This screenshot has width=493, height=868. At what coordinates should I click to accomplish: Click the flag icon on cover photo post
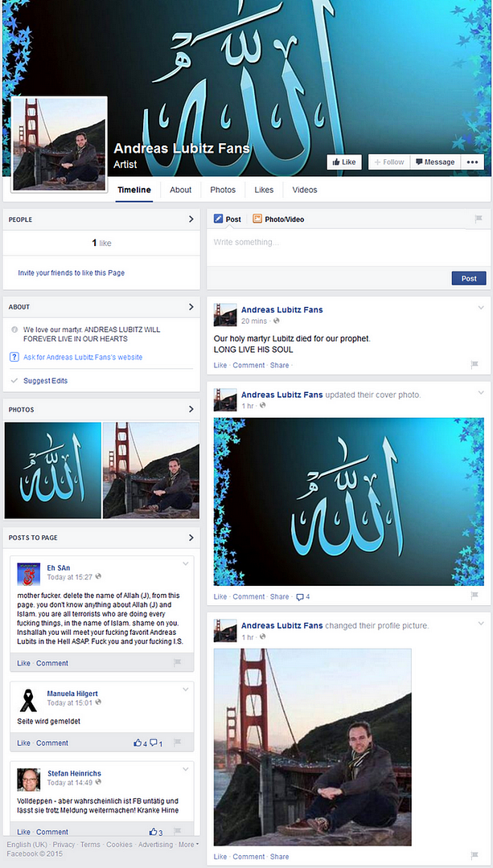pyautogui.click(x=475, y=596)
